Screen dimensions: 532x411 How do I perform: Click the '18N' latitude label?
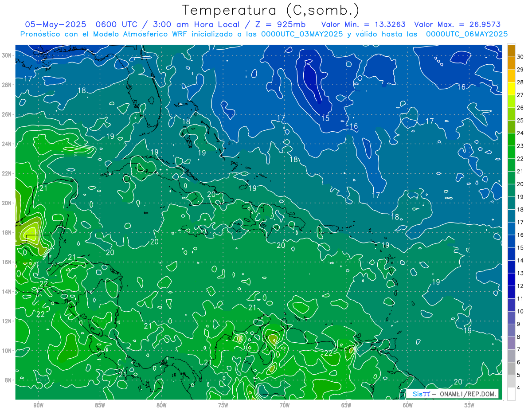click(x=7, y=232)
